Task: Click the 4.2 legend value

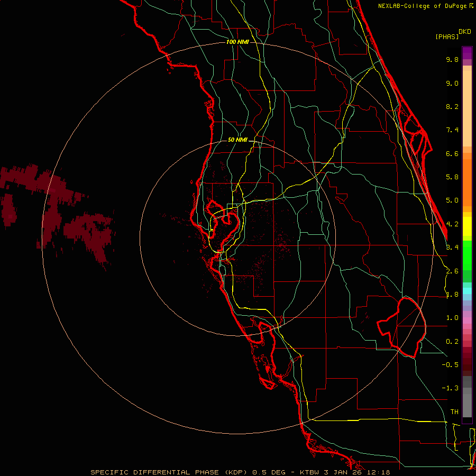Action: pos(452,224)
